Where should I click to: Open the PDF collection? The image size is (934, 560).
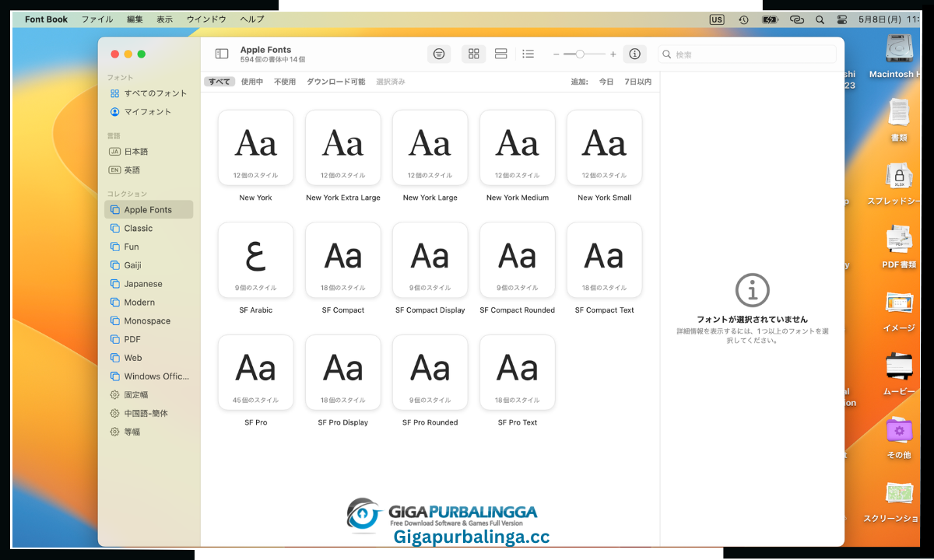coord(149,339)
